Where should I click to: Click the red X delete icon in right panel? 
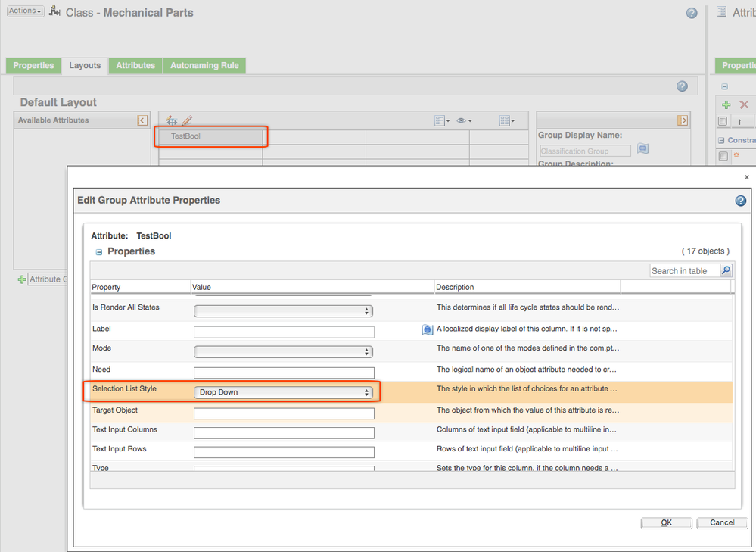[x=744, y=104]
